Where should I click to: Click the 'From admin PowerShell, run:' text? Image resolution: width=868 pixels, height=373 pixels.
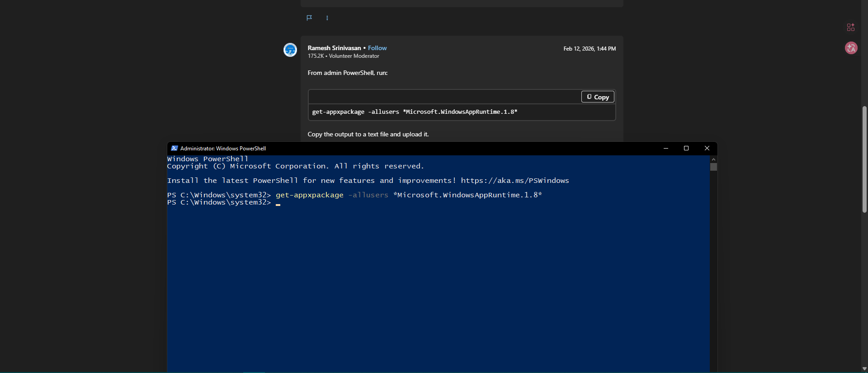coord(348,73)
